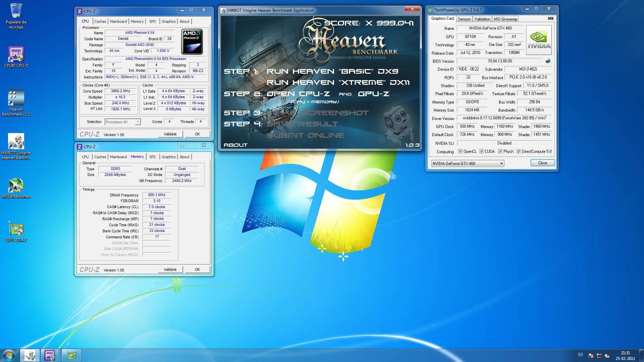Open the SPD tab in top CPU-Z

(x=153, y=22)
